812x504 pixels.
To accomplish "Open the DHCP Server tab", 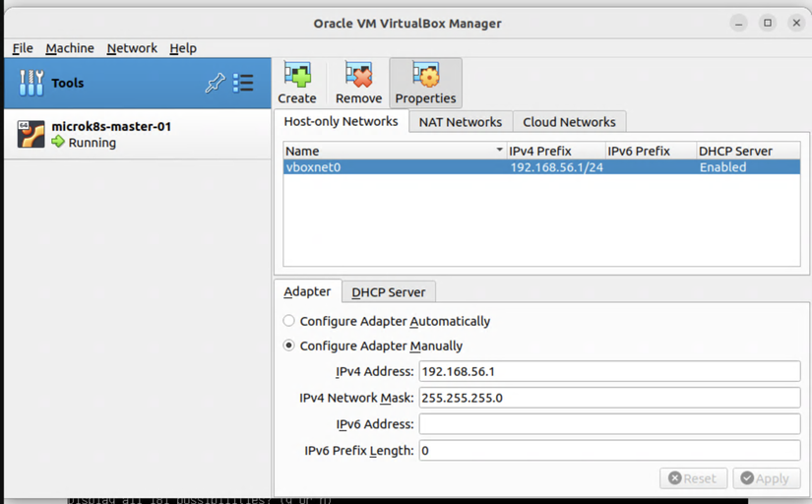I will point(389,292).
